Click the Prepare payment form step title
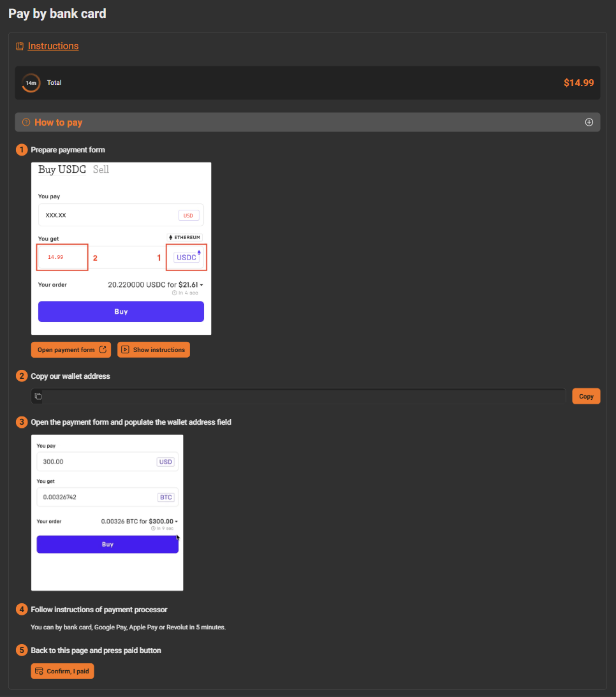 pyautogui.click(x=68, y=150)
